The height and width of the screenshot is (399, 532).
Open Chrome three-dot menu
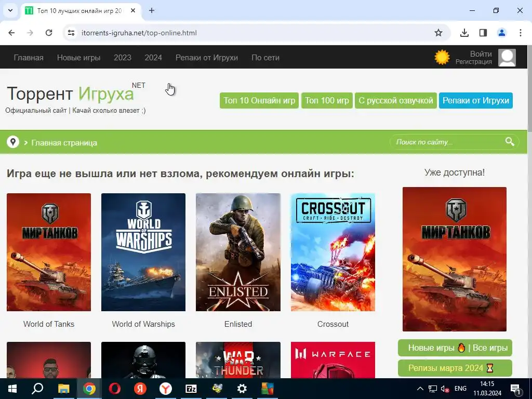pos(520,33)
